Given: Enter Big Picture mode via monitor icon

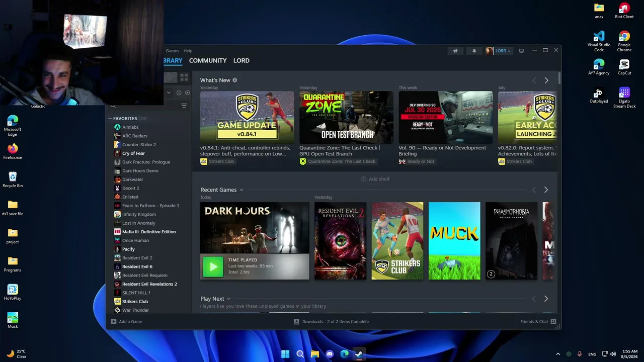Looking at the screenshot, I should (x=522, y=51).
